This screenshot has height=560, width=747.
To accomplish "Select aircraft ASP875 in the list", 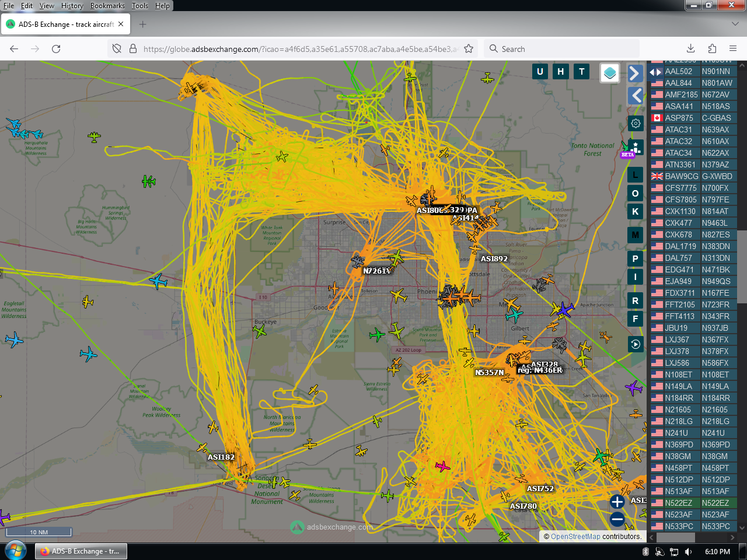I will pos(693,118).
